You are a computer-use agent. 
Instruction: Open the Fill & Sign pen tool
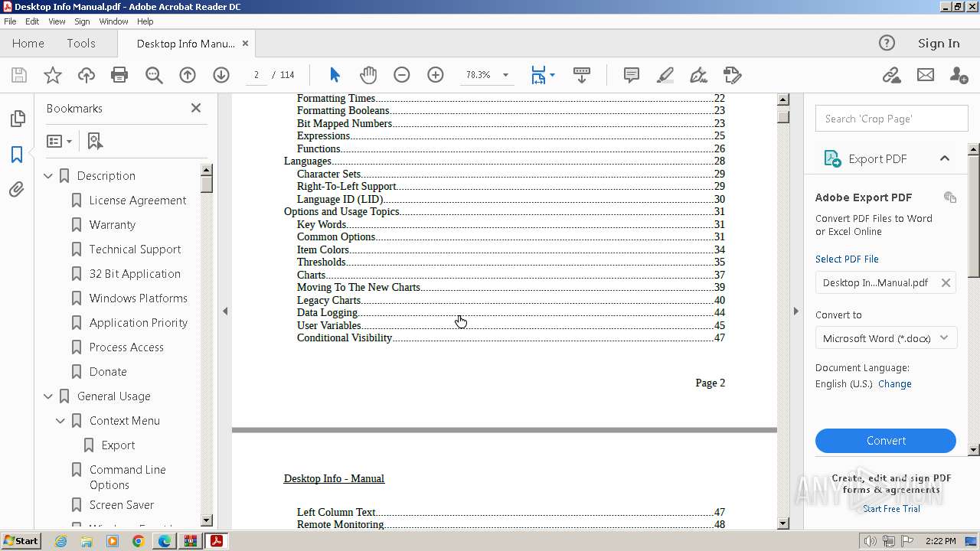coord(698,75)
